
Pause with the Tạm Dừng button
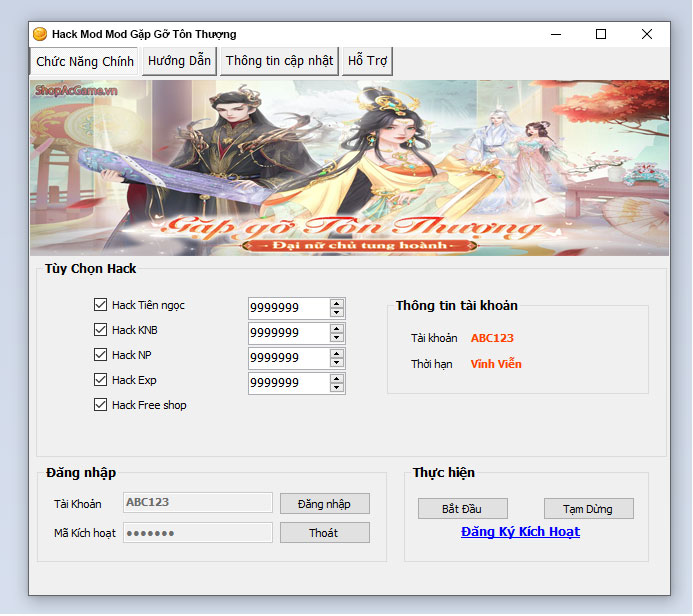coord(589,509)
